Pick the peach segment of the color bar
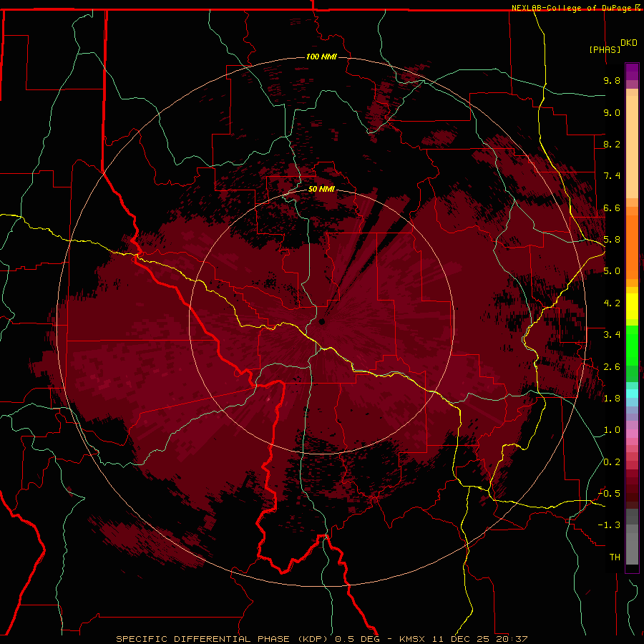 pos(632,147)
